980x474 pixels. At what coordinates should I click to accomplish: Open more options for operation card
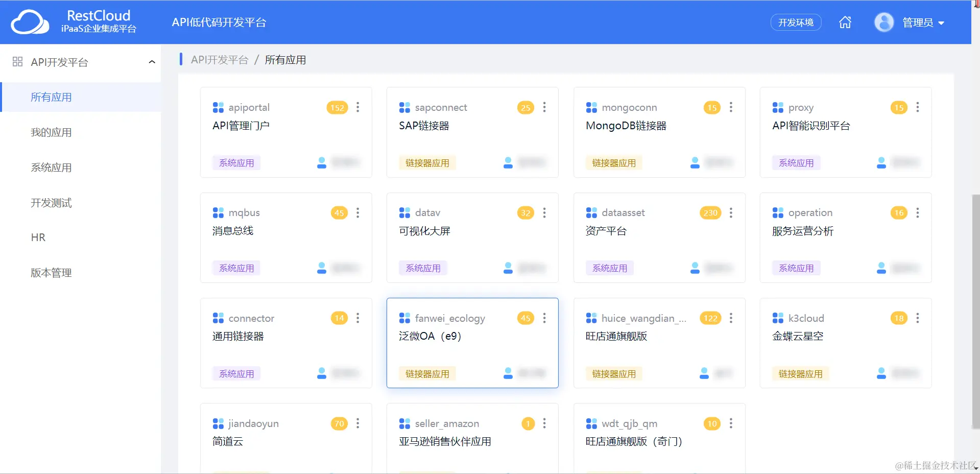pyautogui.click(x=918, y=212)
